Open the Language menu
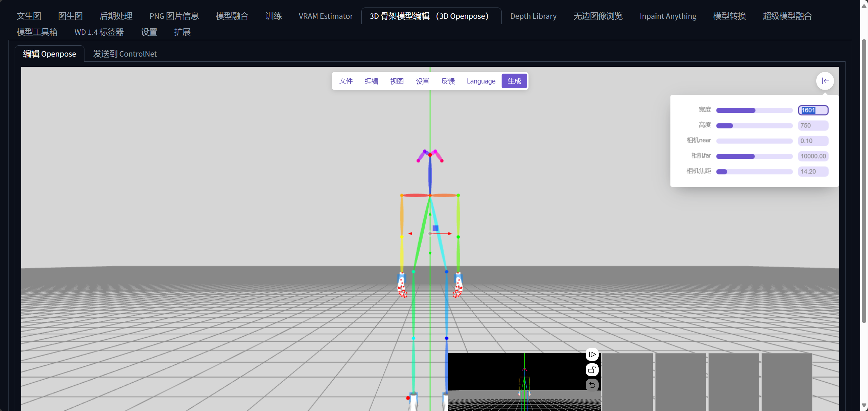 pyautogui.click(x=481, y=81)
